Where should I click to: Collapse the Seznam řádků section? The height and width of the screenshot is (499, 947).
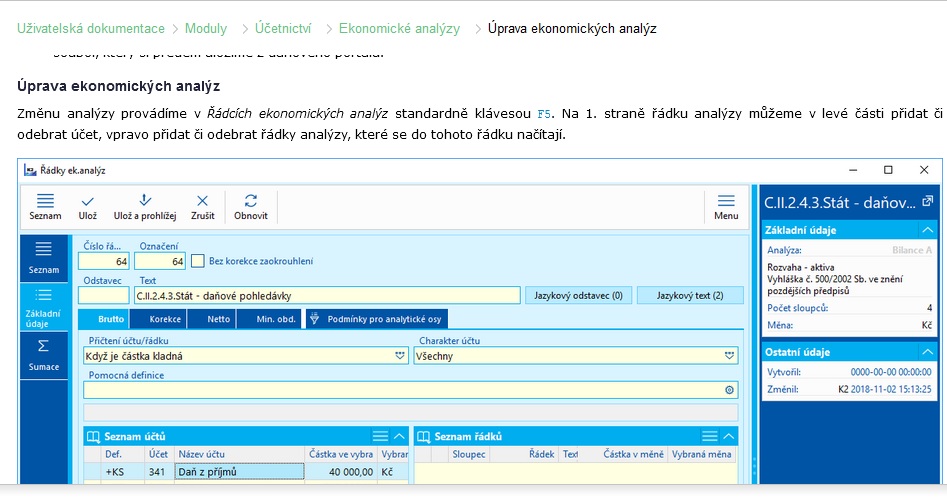pyautogui.click(x=729, y=436)
